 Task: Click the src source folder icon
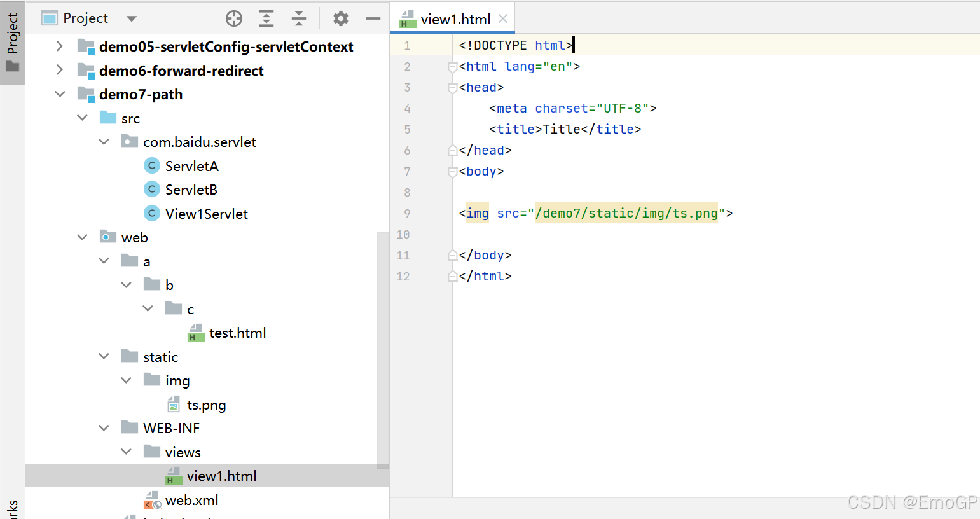pos(108,118)
